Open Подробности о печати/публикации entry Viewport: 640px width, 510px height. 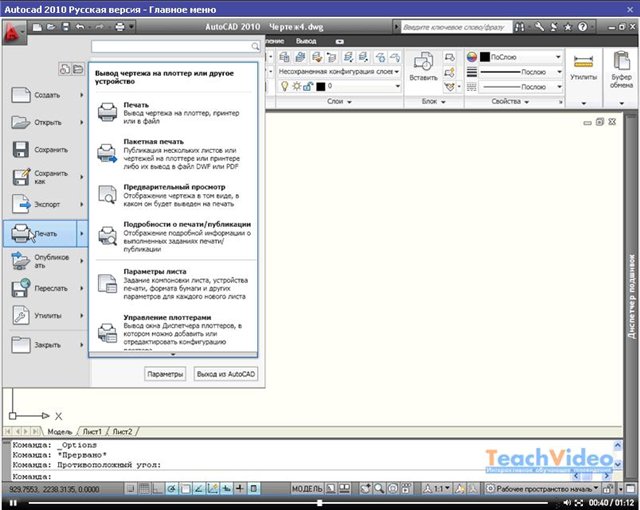click(175, 236)
